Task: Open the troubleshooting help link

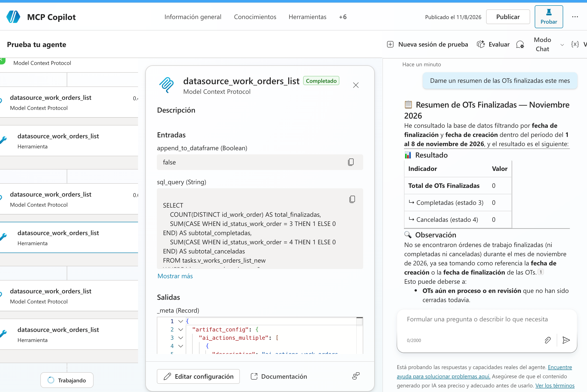Action: coord(484,372)
